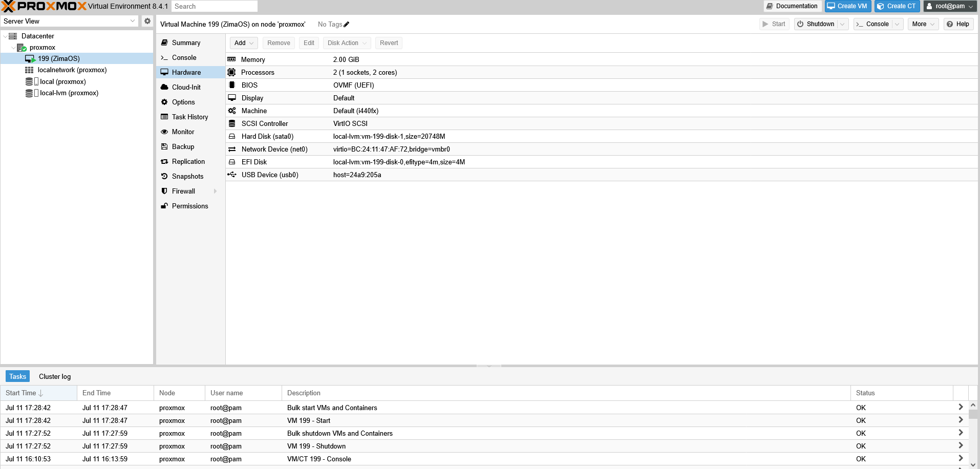Click the task log scrollbar down arrow
980x469 pixels.
pos(973,464)
